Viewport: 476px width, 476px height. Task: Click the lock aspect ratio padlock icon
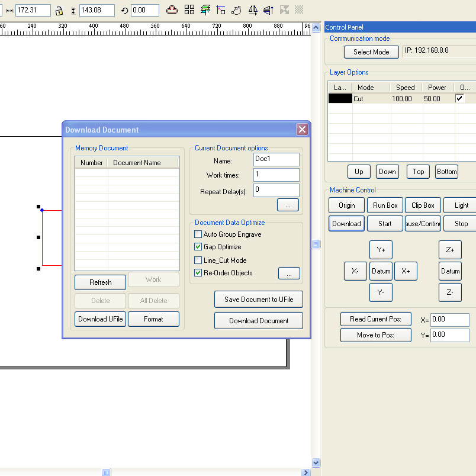click(x=59, y=11)
